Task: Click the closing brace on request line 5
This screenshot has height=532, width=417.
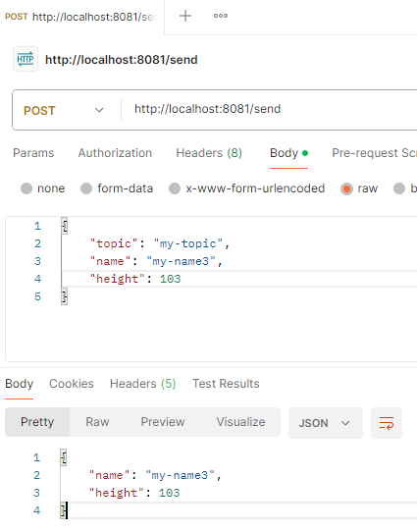Action: click(65, 296)
